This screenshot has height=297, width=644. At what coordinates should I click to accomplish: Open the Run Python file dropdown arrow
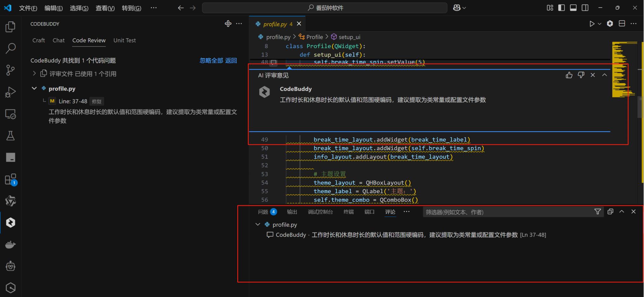pyautogui.click(x=599, y=24)
